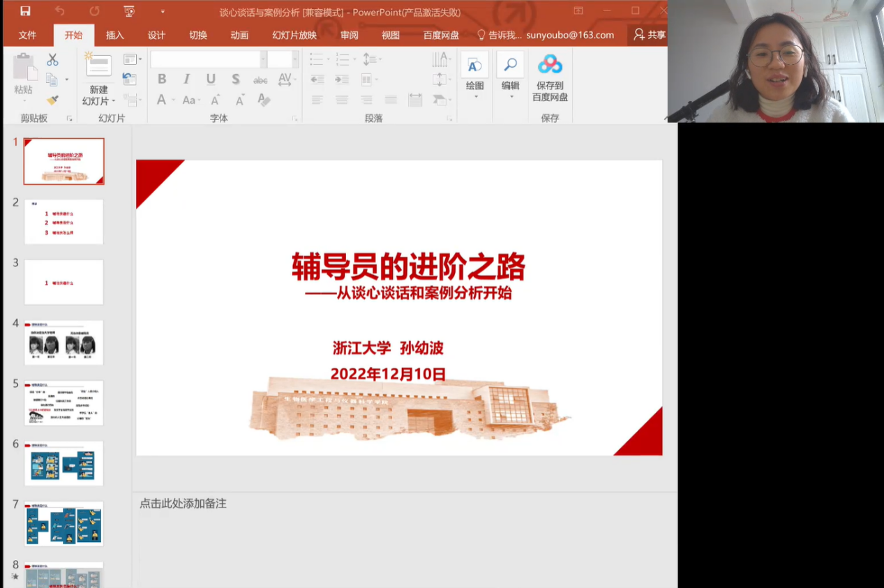This screenshot has width=884, height=588.
Task: Click the Share (共享) button
Action: [x=649, y=35]
